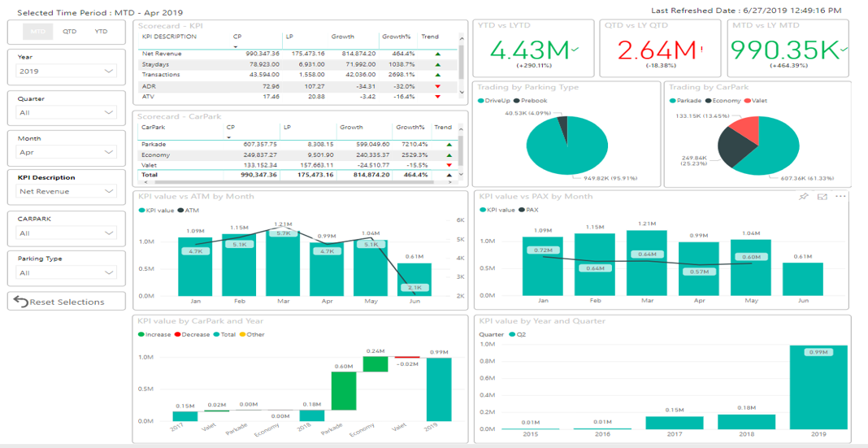This screenshot has height=448, width=868.
Task: Click the CP sort arrow in Scorecard - KPI
Action: [x=237, y=46]
